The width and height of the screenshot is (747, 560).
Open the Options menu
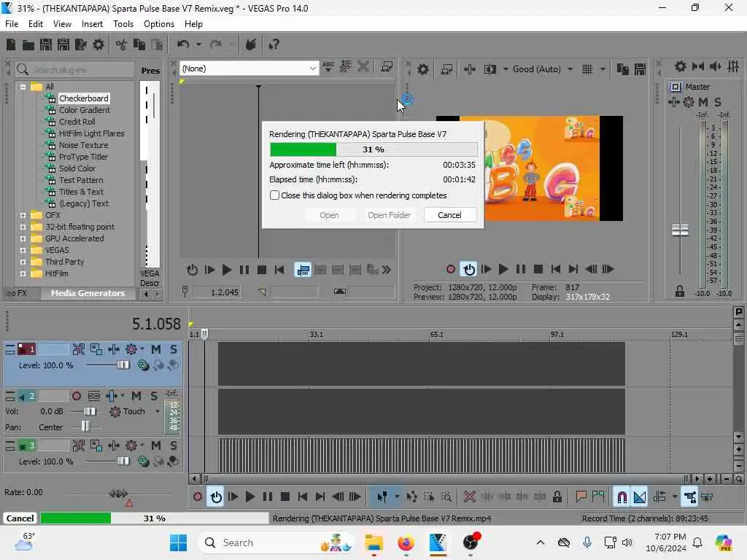click(159, 24)
